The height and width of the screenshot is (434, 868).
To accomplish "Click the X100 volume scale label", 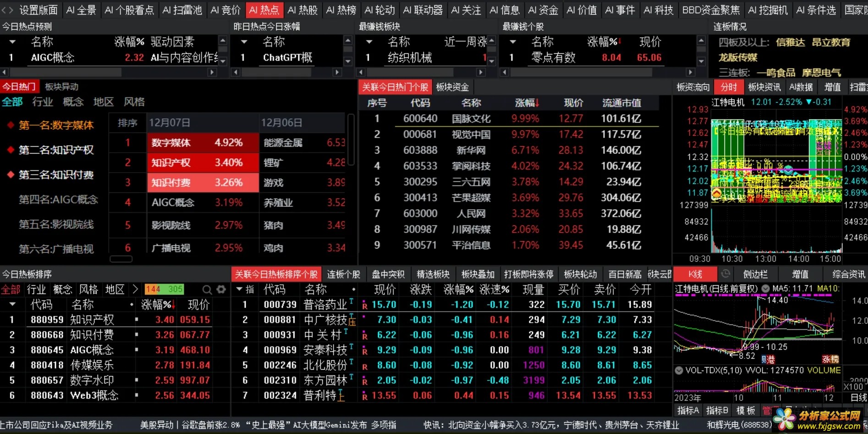I will 853,387.
